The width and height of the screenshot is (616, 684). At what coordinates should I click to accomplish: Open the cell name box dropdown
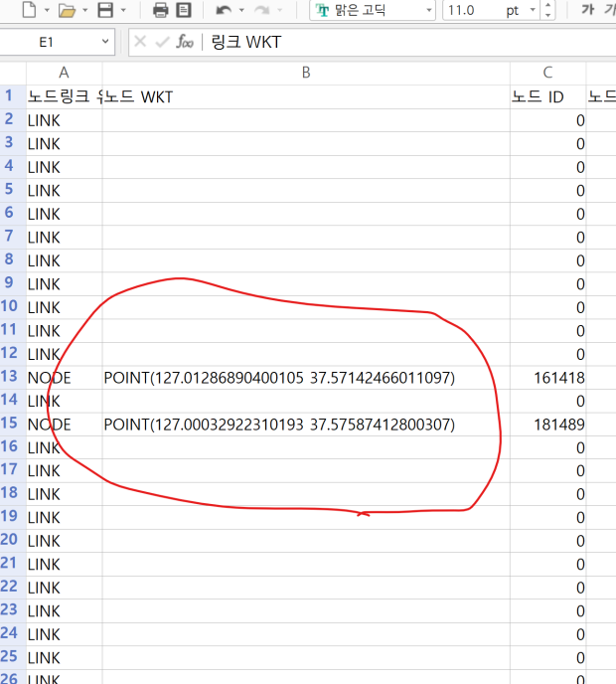click(x=106, y=42)
